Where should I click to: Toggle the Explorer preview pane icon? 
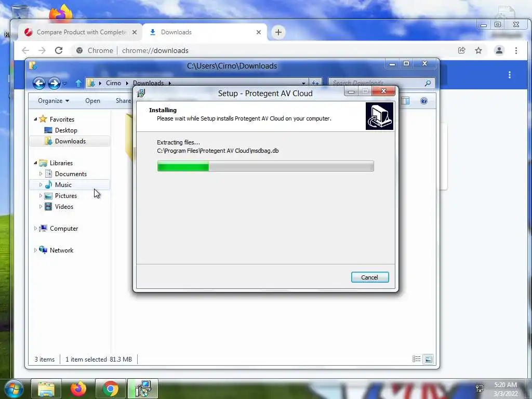pyautogui.click(x=405, y=101)
